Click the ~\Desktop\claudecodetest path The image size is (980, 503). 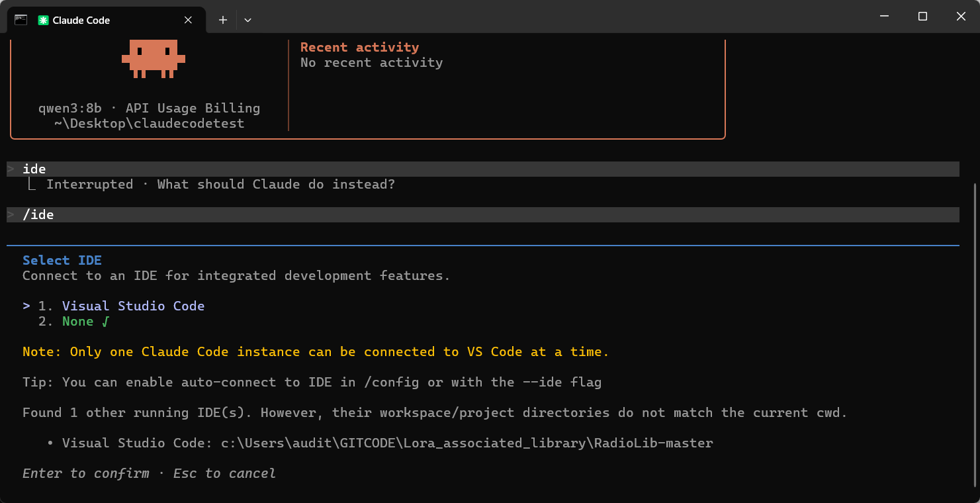pyautogui.click(x=149, y=123)
